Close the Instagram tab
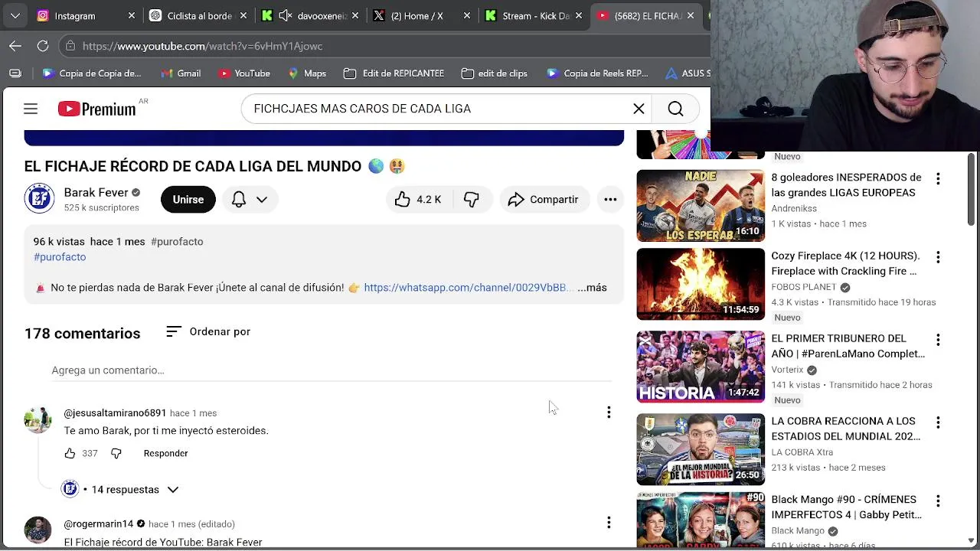The height and width of the screenshot is (551, 980). coord(132,15)
